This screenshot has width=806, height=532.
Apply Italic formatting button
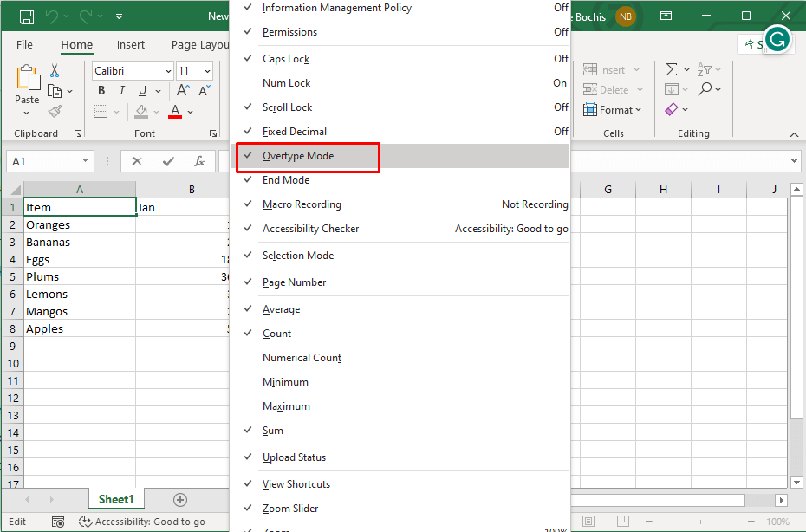pos(122,90)
